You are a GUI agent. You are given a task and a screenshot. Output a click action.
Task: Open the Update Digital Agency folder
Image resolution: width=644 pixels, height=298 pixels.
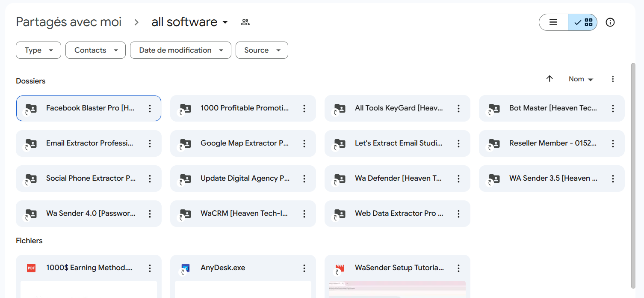[243, 179]
